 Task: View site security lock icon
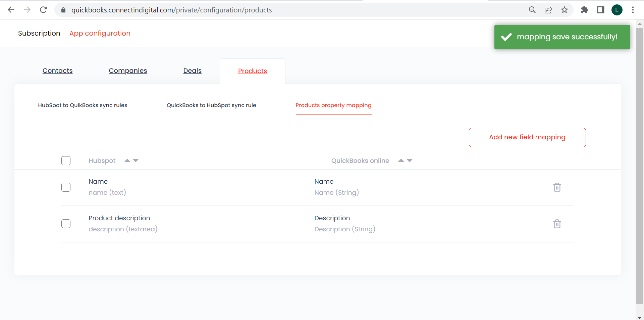click(63, 10)
